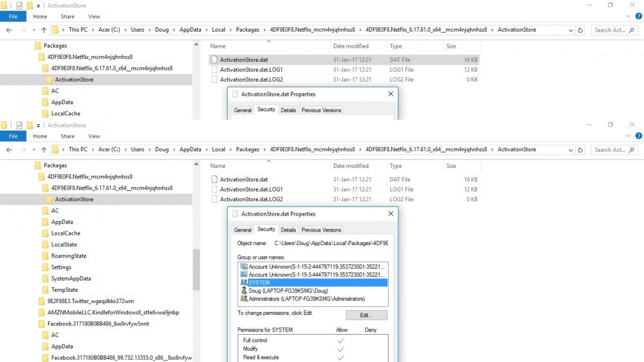Switch to the General tab in lower Properties dialog
The width and height of the screenshot is (644, 362).
point(243,230)
